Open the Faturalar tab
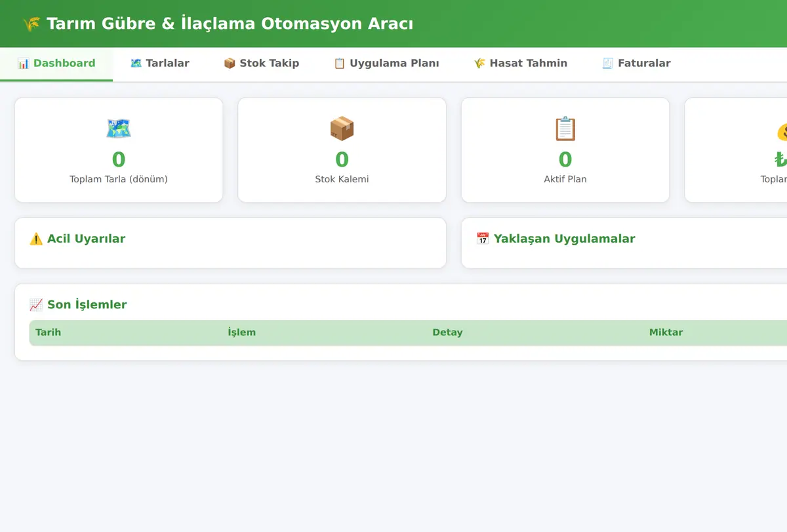Image resolution: width=787 pixels, height=532 pixels. click(x=636, y=64)
